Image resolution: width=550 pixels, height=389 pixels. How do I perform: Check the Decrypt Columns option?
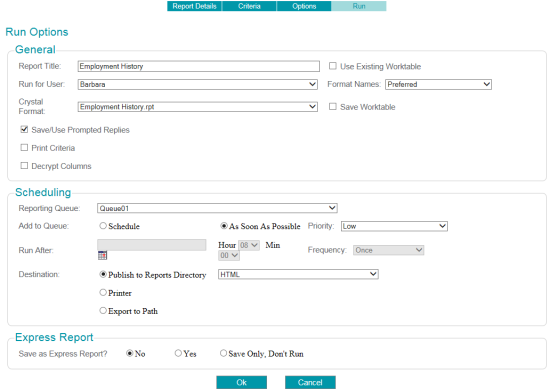coord(24,166)
